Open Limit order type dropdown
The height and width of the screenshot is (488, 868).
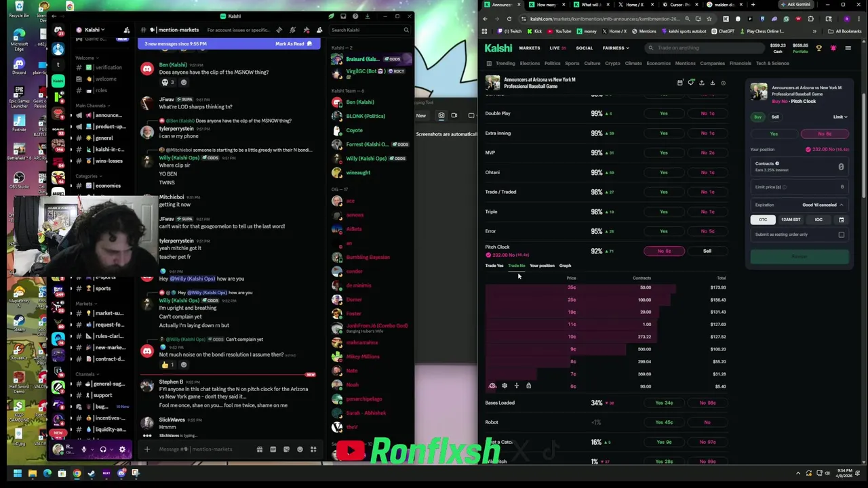[x=840, y=117]
